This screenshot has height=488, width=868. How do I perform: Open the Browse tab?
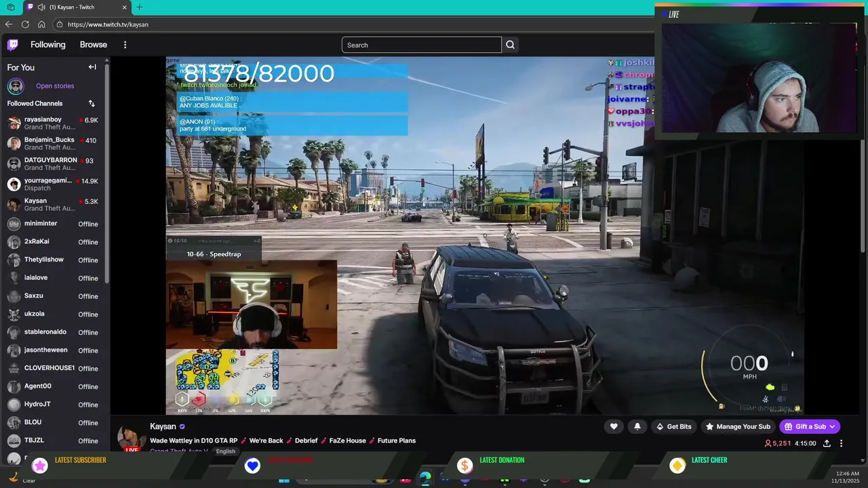[x=94, y=45]
